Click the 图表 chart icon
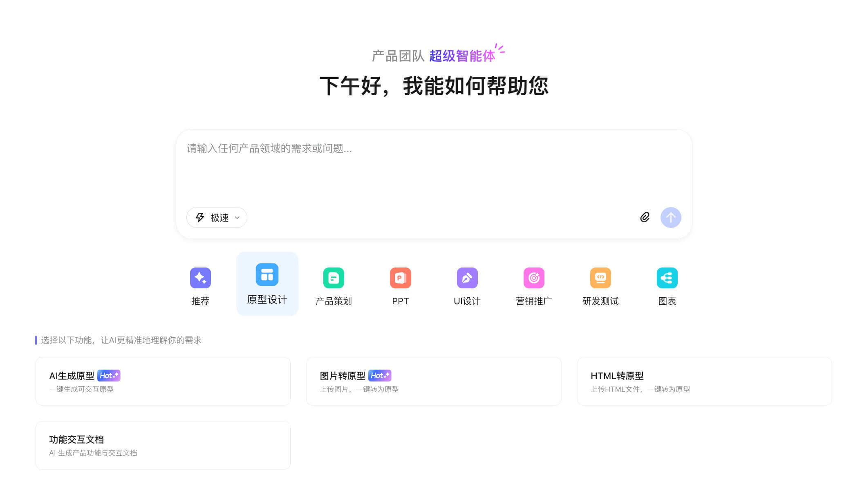 tap(667, 277)
